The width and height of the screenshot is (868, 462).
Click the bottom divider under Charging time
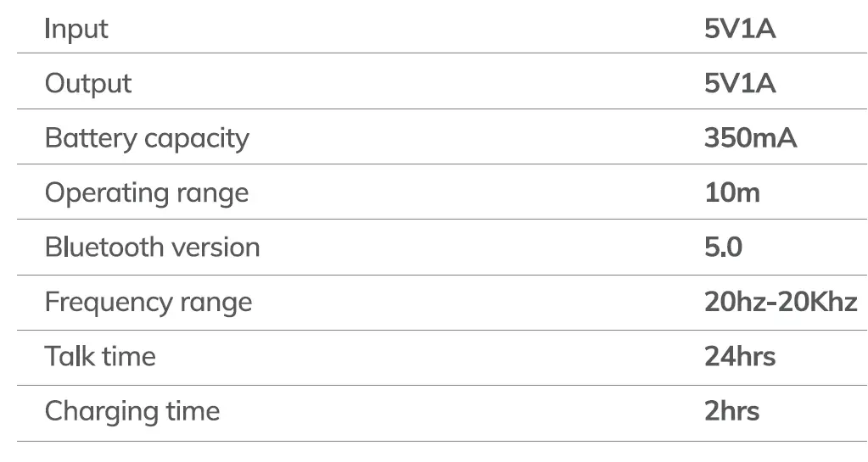pyautogui.click(x=441, y=441)
